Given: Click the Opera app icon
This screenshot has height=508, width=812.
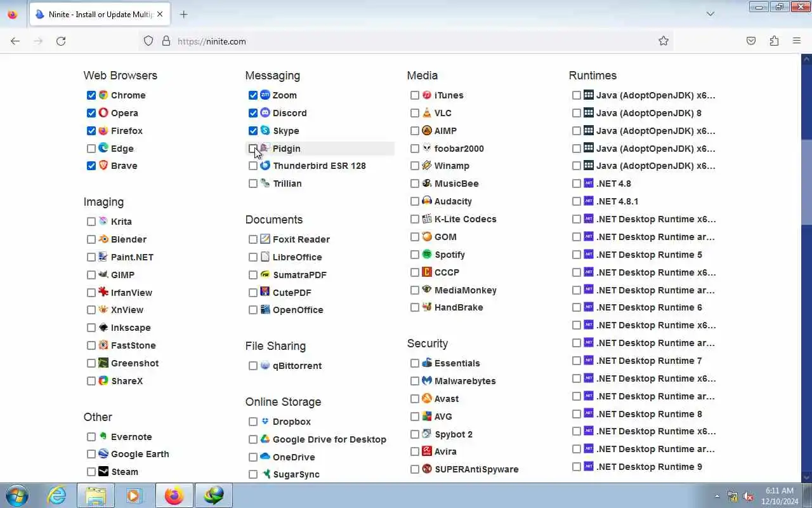Looking at the screenshot, I should coord(103,112).
